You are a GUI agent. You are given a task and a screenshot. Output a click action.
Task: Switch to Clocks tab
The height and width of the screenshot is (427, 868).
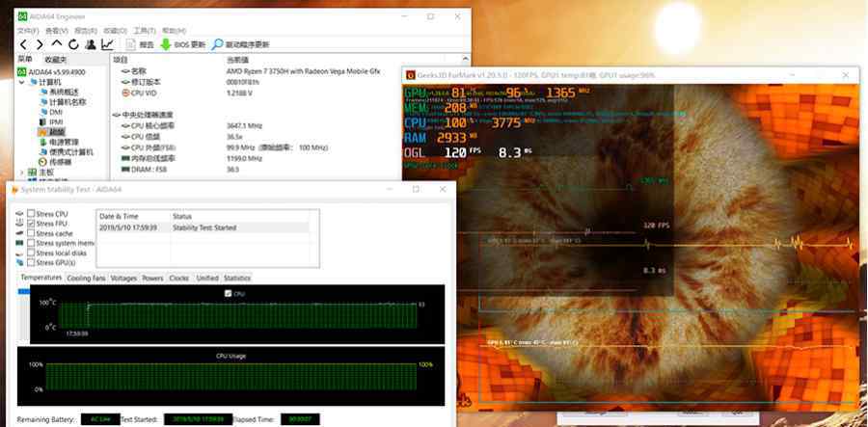(178, 279)
